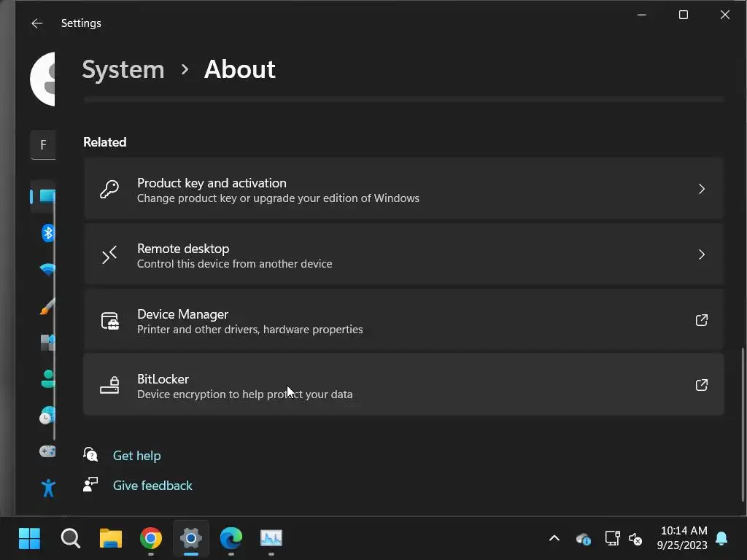Open network display tray icon

(612, 539)
